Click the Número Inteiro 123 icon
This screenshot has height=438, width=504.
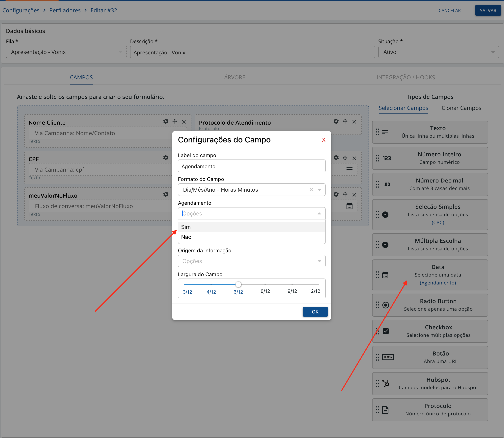click(387, 158)
